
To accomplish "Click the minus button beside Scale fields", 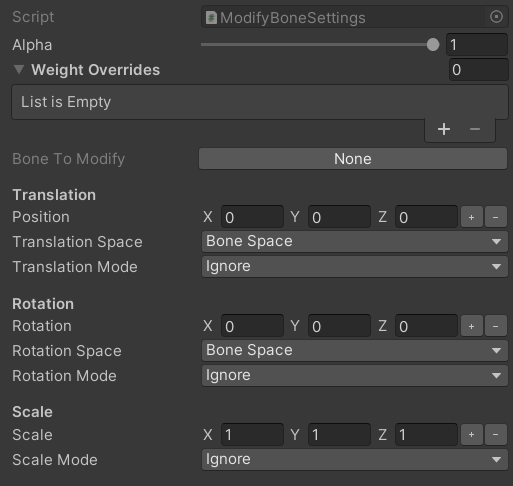I will pos(496,435).
